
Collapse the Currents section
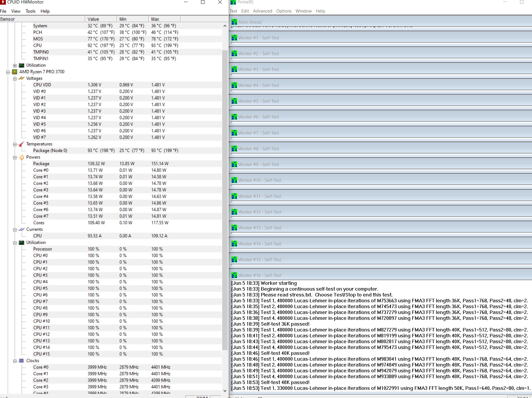(15, 230)
